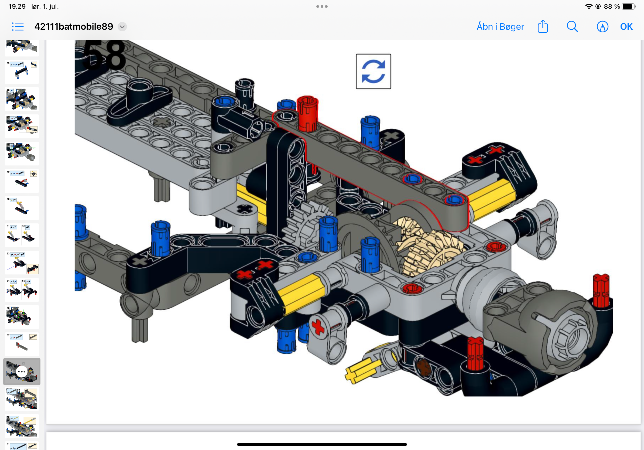Open the share sheet icon
Screen dimensions: 644x450
[x=543, y=27]
